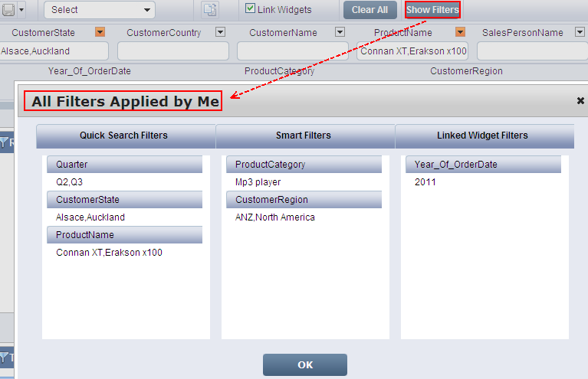
Task: Select the Linked Widget Filters header
Action: click(x=482, y=136)
